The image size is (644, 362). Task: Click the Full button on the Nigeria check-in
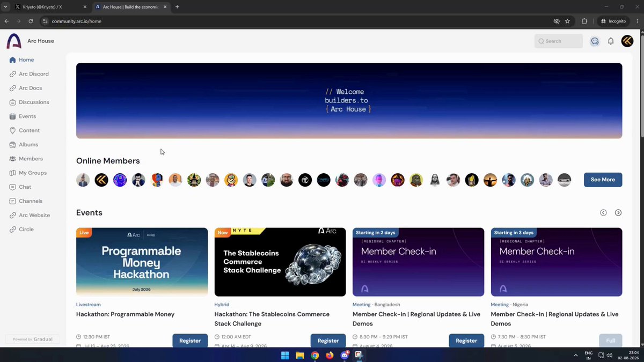611,341
